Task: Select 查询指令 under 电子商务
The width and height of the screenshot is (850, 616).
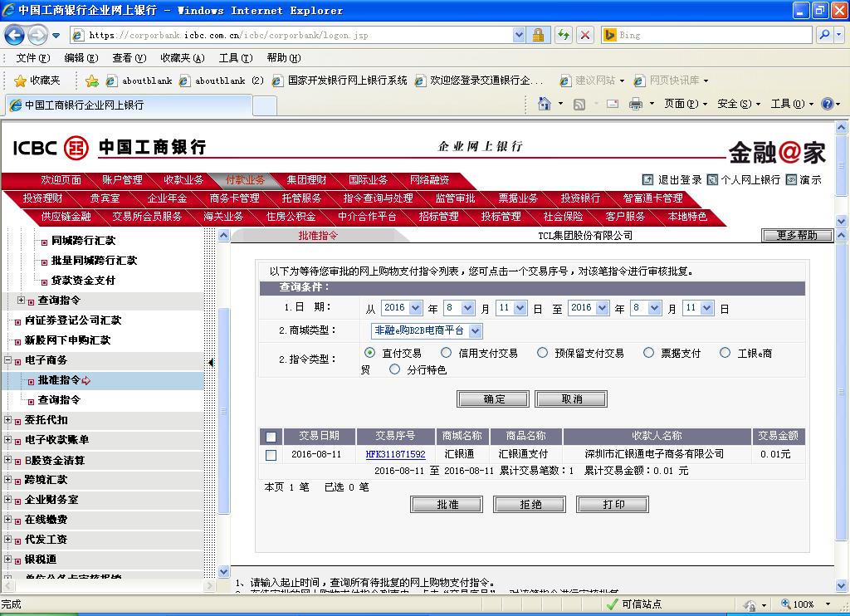Action: [x=59, y=400]
